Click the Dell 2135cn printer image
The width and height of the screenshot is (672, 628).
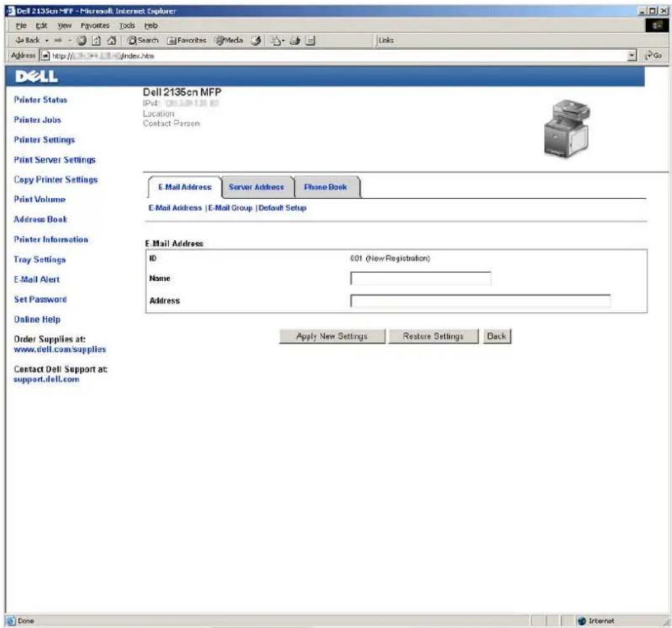click(567, 129)
